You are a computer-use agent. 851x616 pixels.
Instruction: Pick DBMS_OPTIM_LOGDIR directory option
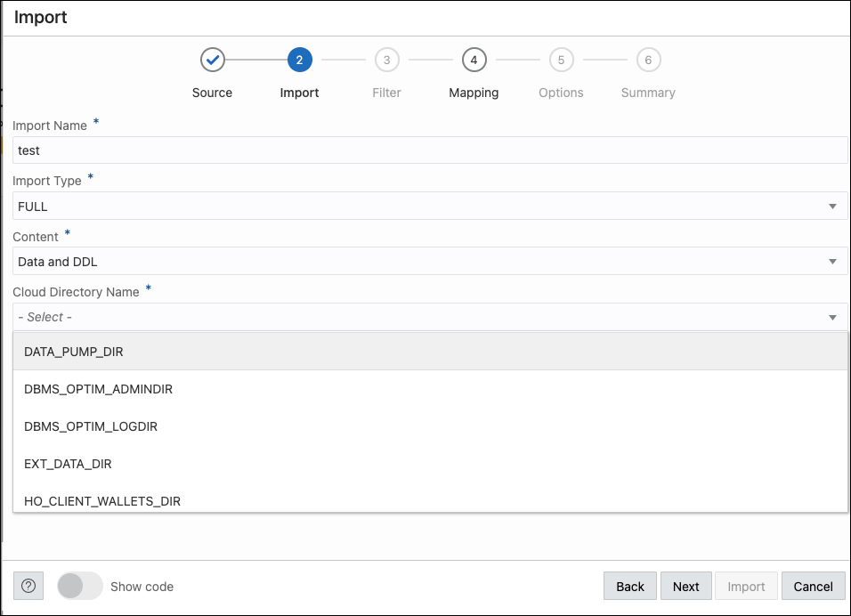tap(430, 426)
